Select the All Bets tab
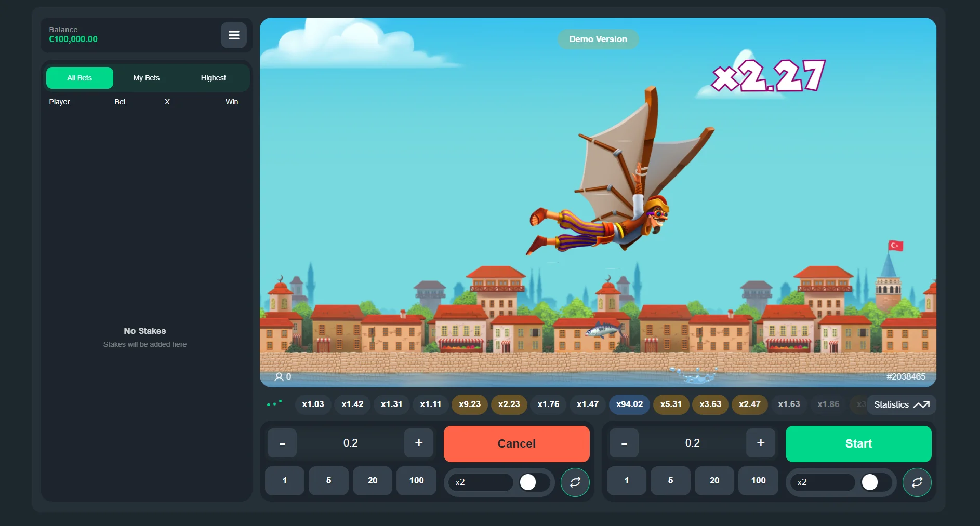980x526 pixels. point(80,78)
